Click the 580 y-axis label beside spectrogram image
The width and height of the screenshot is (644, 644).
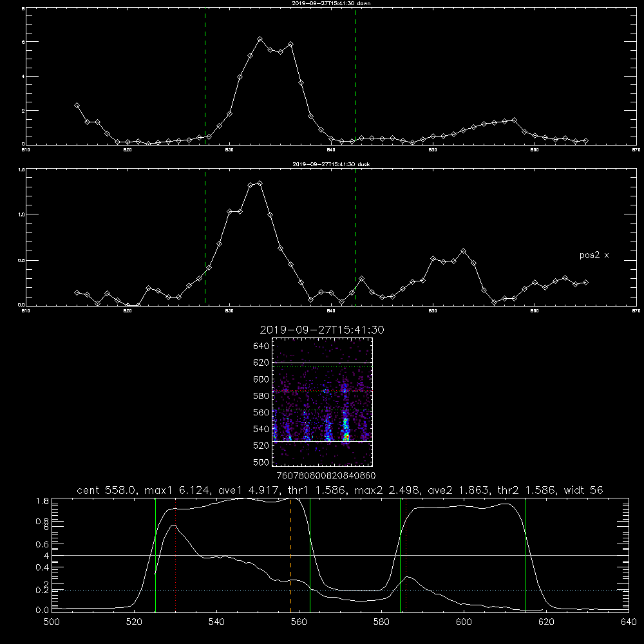(261, 396)
